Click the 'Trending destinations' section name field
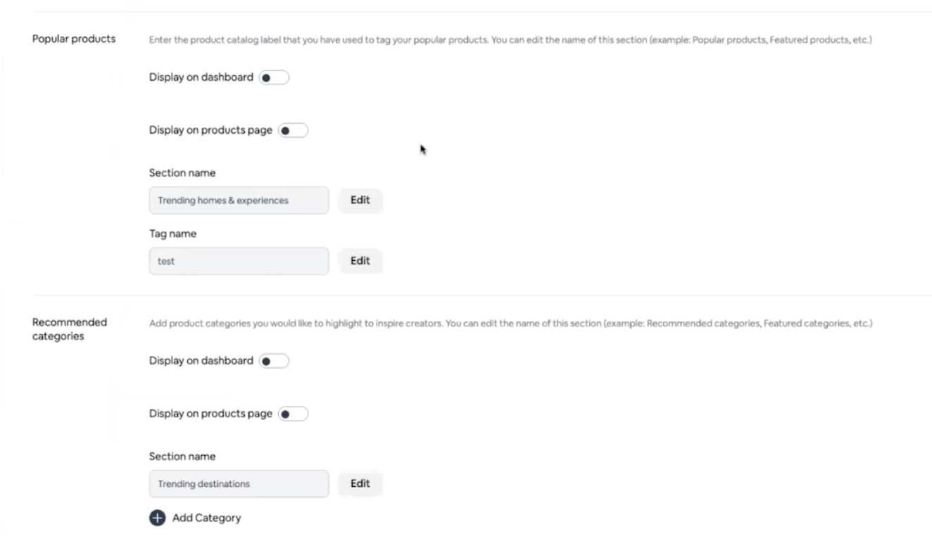The width and height of the screenshot is (932, 560). [239, 484]
